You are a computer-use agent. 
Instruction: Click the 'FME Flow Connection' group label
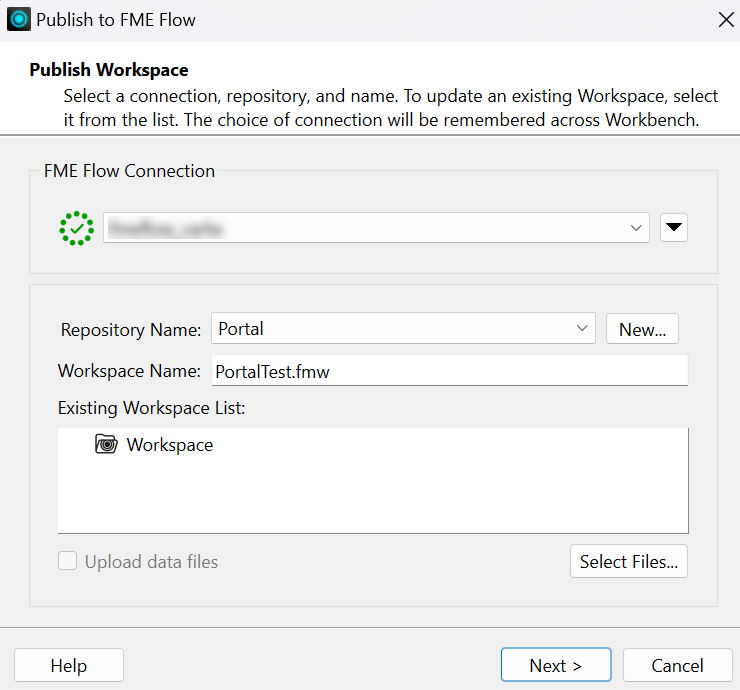[x=129, y=171]
